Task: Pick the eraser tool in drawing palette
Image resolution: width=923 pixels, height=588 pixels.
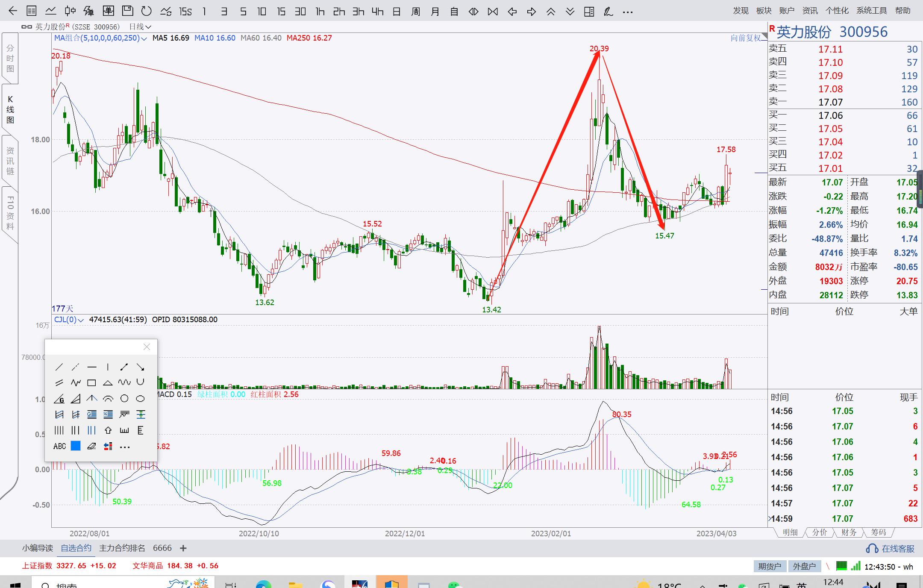Action: click(91, 447)
